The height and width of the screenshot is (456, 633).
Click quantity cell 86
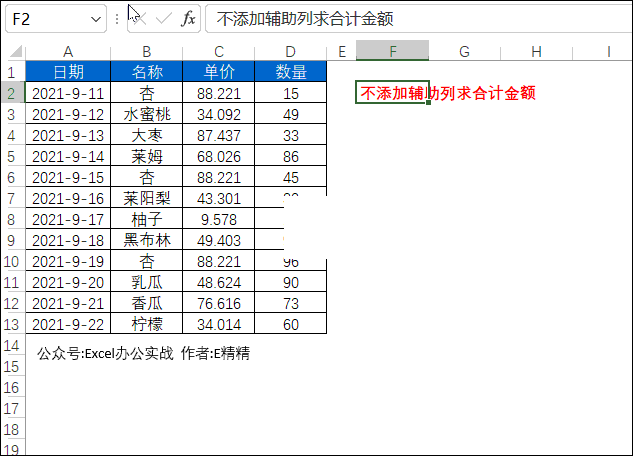tap(291, 156)
